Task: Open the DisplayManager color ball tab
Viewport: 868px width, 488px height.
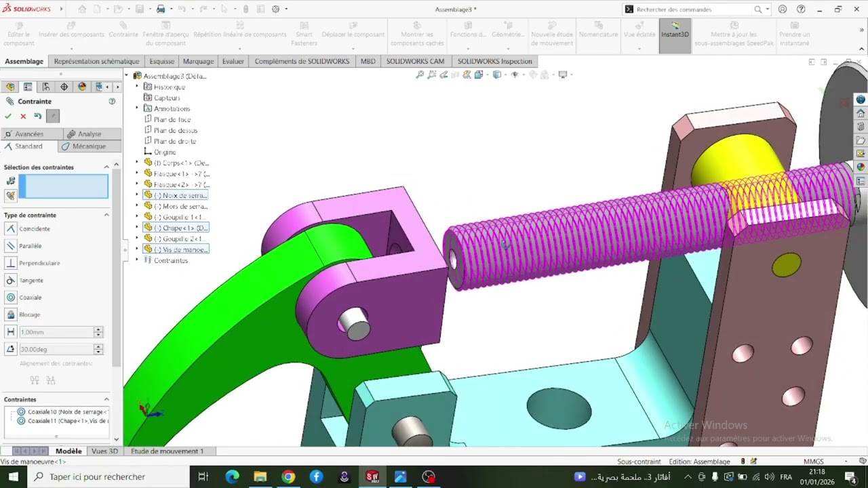Action: coord(82,87)
